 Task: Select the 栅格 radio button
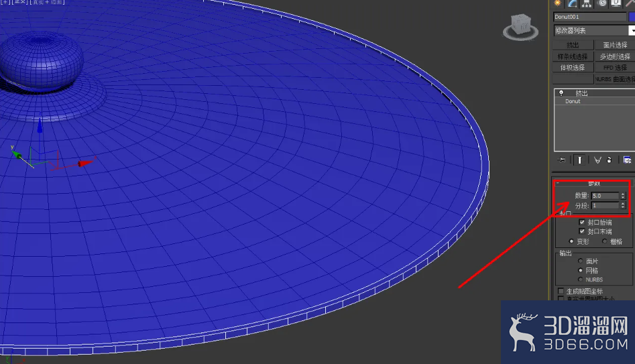click(x=605, y=241)
